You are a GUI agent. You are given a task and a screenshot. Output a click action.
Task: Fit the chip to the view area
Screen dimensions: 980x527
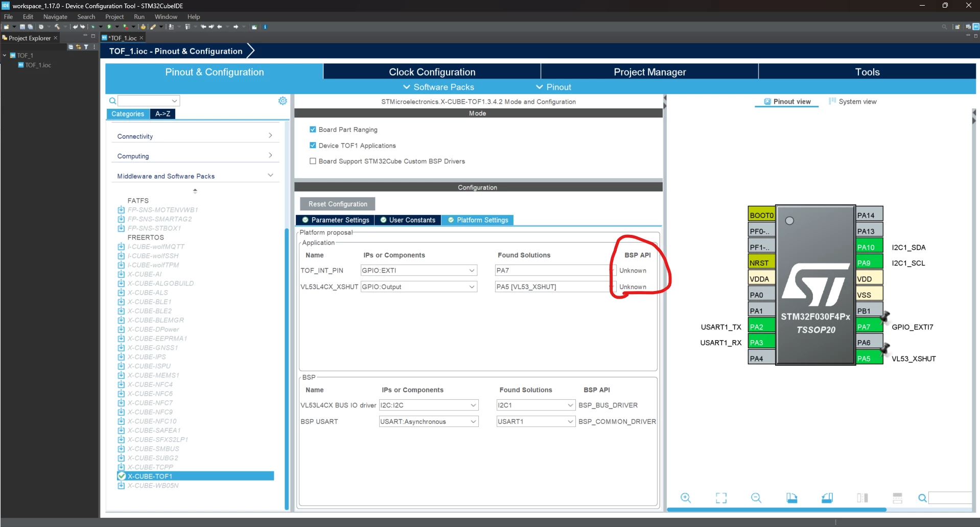(x=721, y=498)
